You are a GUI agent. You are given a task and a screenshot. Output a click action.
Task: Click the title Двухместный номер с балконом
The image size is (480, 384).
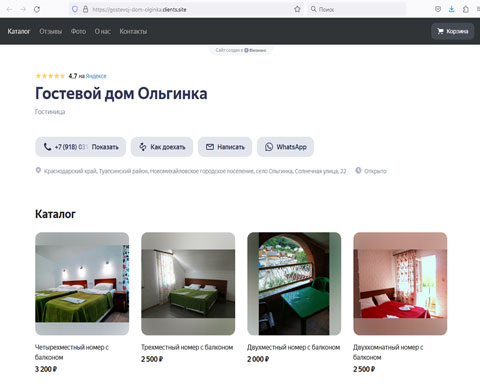click(294, 347)
